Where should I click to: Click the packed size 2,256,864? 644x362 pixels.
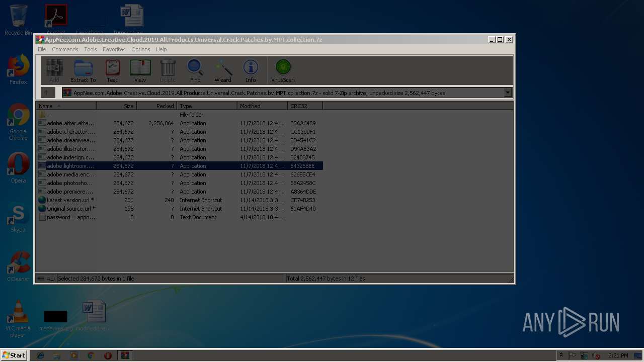[x=161, y=123]
